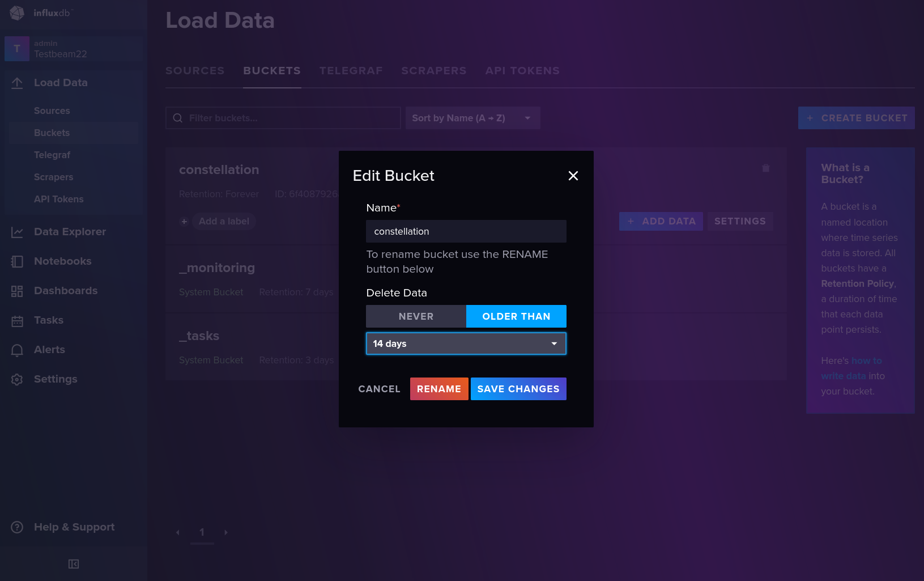Viewport: 924px width, 581px height.
Task: Open Data Explorer menu item
Action: [70, 232]
